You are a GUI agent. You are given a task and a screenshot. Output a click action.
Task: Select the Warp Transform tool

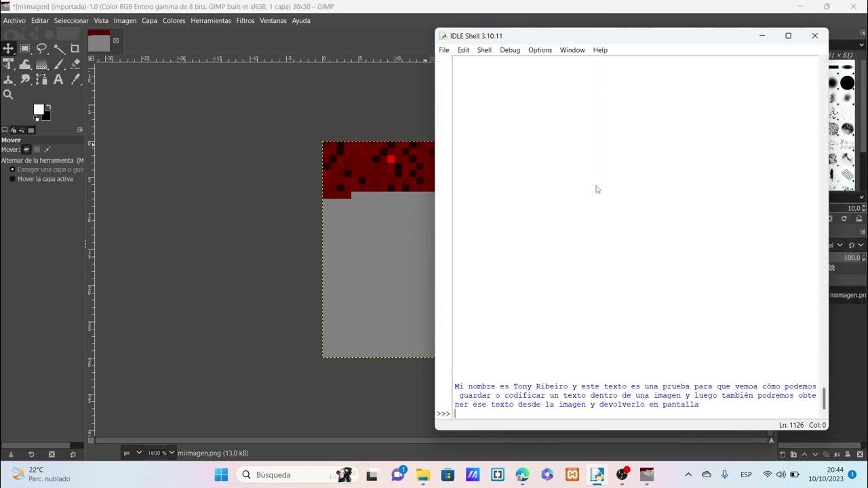(25, 64)
